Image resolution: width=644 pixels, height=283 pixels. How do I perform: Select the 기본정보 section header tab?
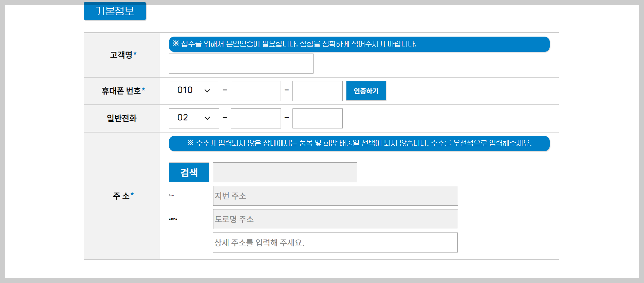[115, 11]
